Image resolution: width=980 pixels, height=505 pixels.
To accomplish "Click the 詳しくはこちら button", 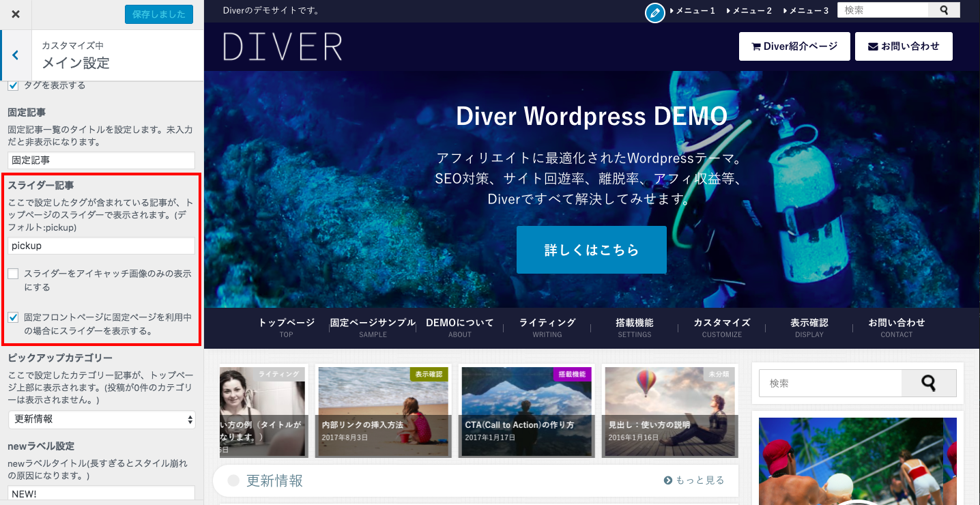I will point(592,250).
